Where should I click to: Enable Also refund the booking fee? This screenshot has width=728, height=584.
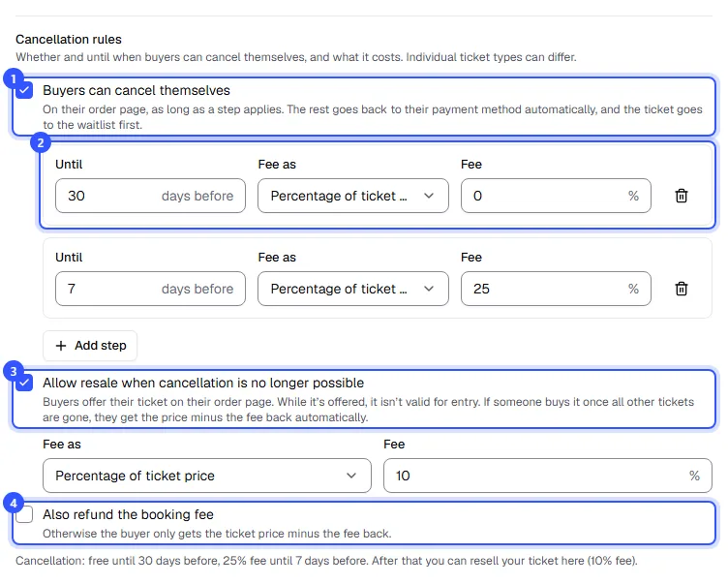tap(24, 514)
